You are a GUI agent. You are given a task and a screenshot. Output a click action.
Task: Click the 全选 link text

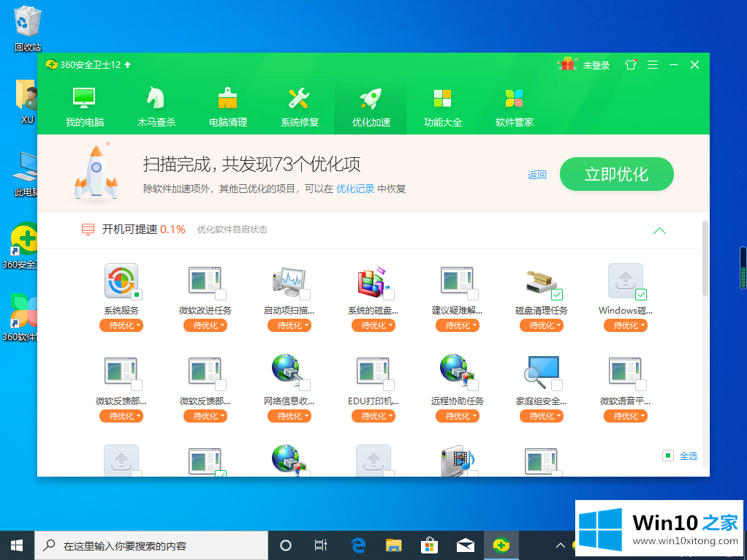tap(689, 455)
